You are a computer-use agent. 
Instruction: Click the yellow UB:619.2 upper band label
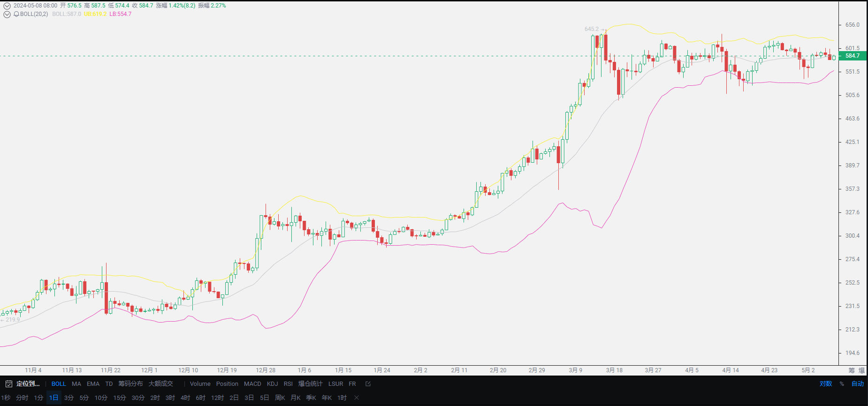(x=95, y=14)
